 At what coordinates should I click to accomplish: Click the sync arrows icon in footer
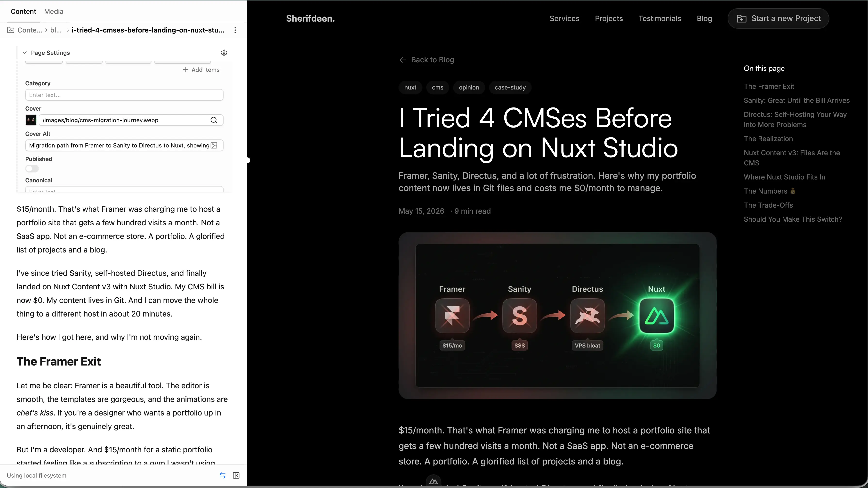pyautogui.click(x=222, y=476)
